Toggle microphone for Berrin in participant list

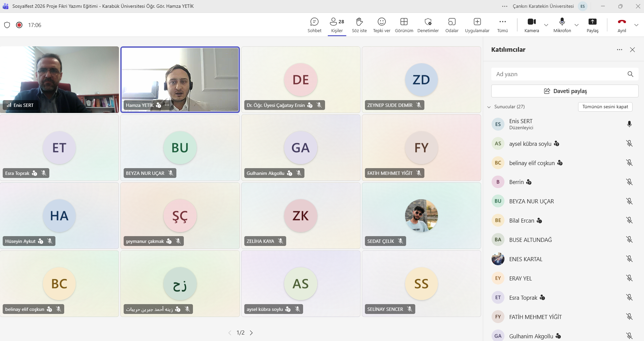(x=629, y=182)
